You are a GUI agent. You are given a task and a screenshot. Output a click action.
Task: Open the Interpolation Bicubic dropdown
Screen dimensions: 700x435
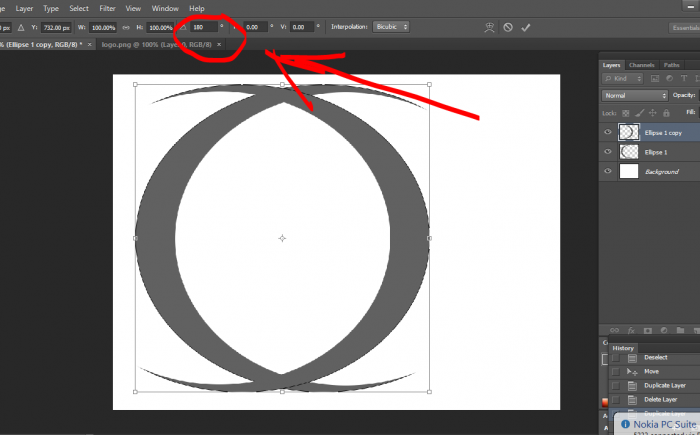click(x=388, y=27)
